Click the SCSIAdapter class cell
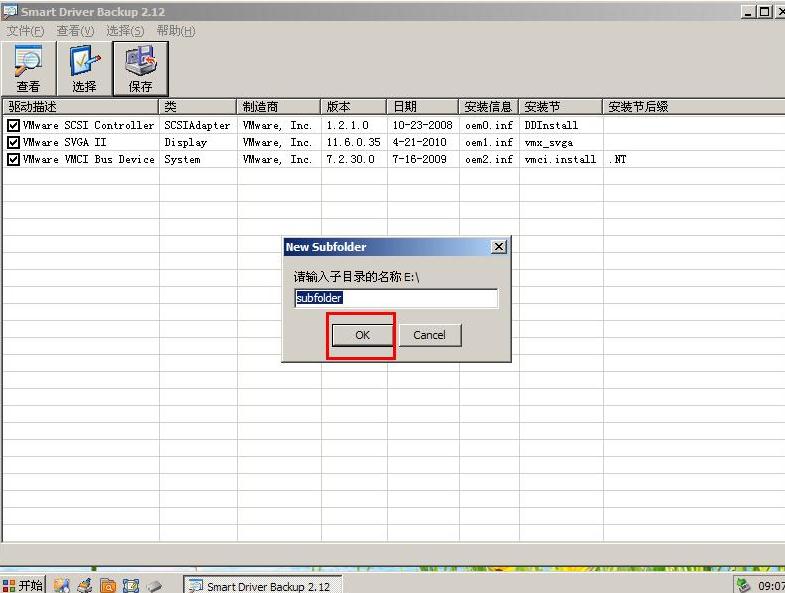The width and height of the screenshot is (785, 593). pyautogui.click(x=197, y=125)
